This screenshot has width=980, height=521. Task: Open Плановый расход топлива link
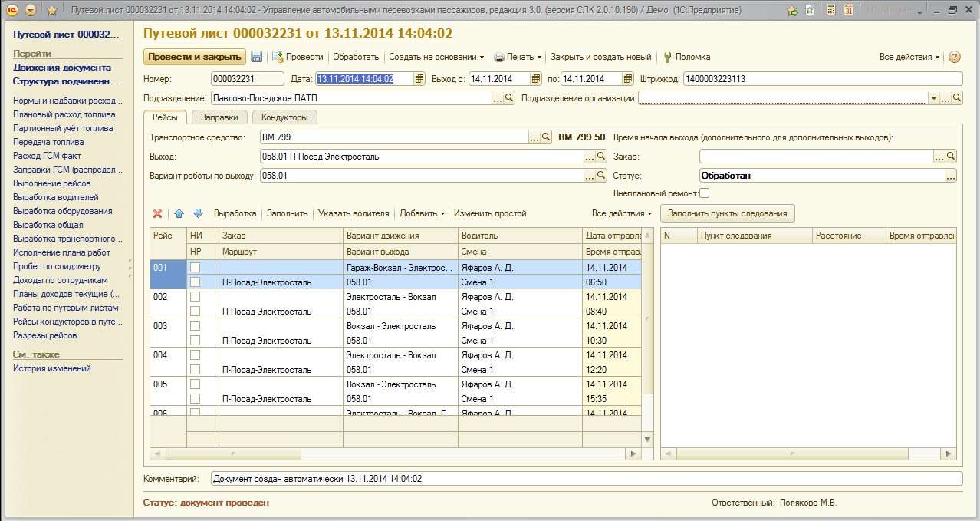coord(64,114)
